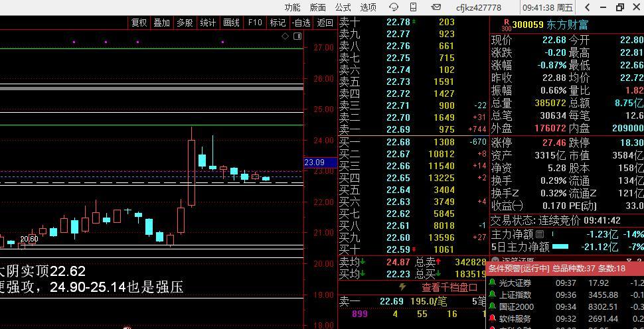This screenshot has height=329, width=644.
Task: Click the lightning bolt quick-trade icon
Action: pos(403,287)
